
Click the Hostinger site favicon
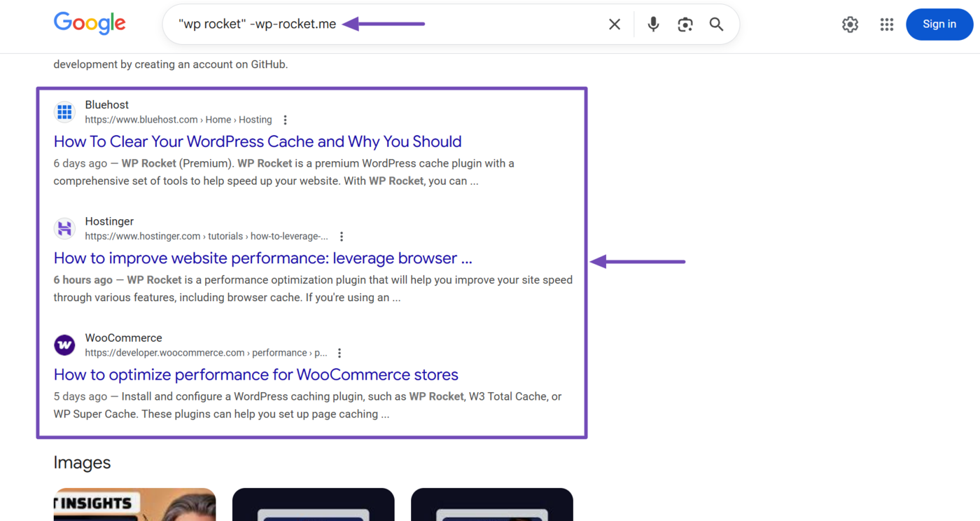tap(64, 228)
